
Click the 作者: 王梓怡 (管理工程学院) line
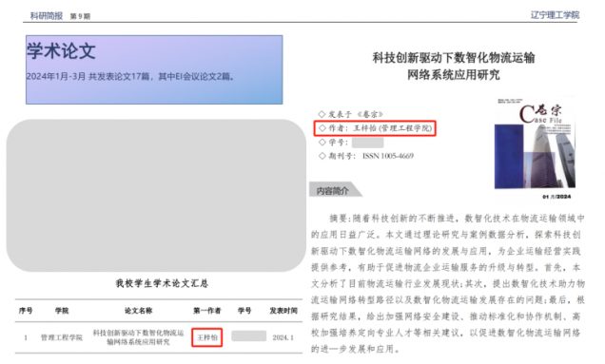click(x=375, y=128)
